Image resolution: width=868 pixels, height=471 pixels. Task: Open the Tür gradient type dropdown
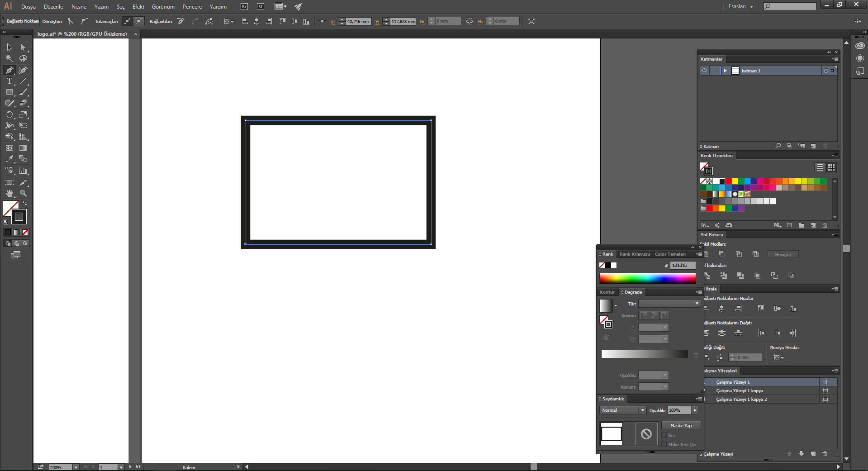pyautogui.click(x=669, y=304)
